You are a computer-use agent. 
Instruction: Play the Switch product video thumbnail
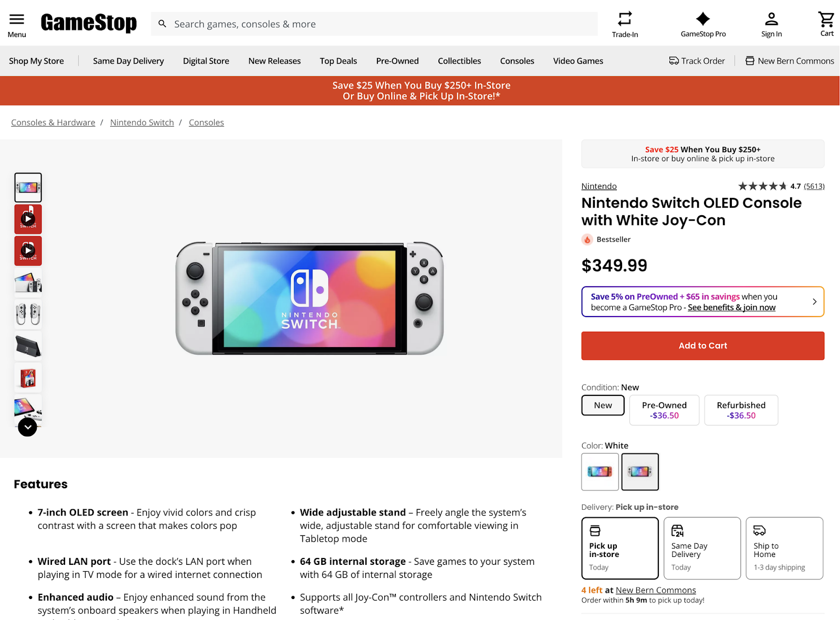(28, 219)
